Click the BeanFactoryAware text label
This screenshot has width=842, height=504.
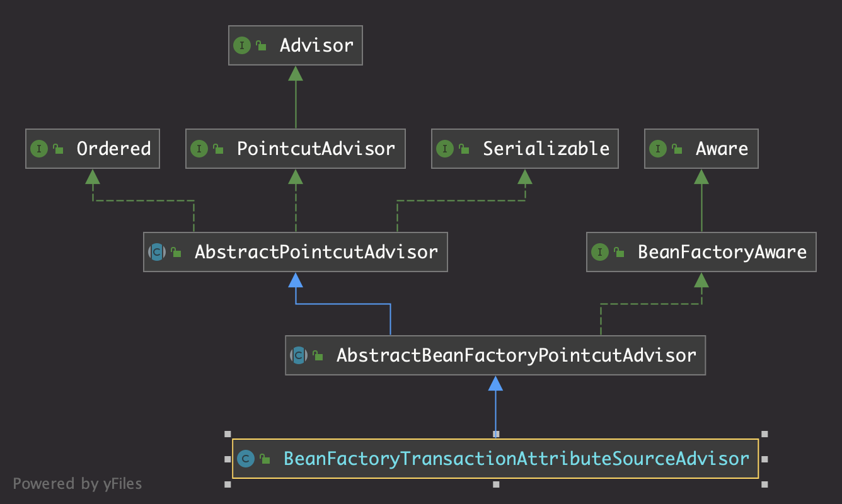722,252
